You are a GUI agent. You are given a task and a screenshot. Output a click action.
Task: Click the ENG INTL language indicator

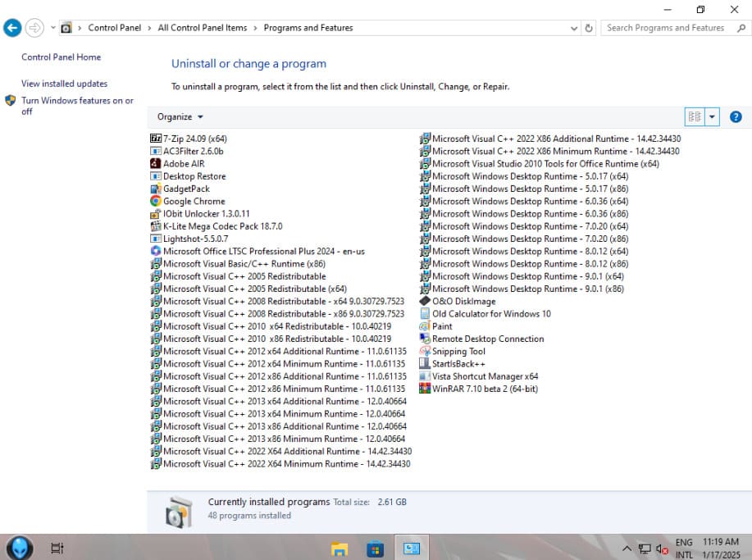click(x=684, y=548)
